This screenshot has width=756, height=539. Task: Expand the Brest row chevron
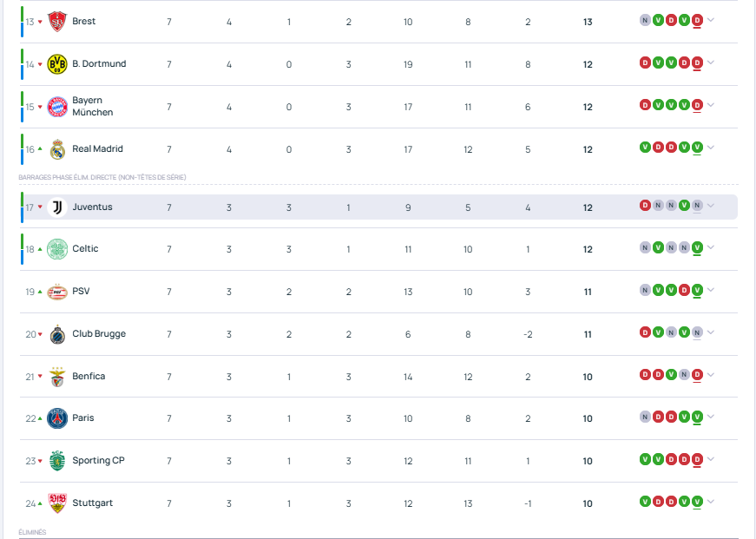tap(711, 20)
